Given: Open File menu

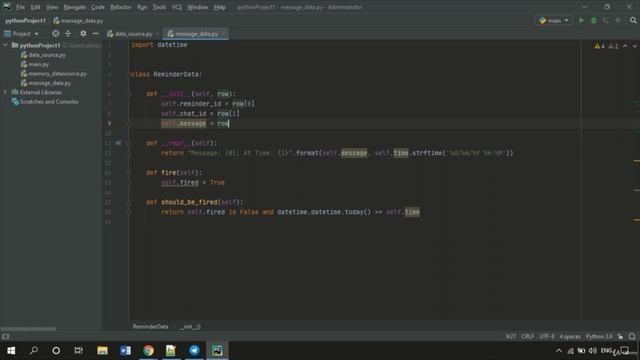Looking at the screenshot, I should click(20, 7).
